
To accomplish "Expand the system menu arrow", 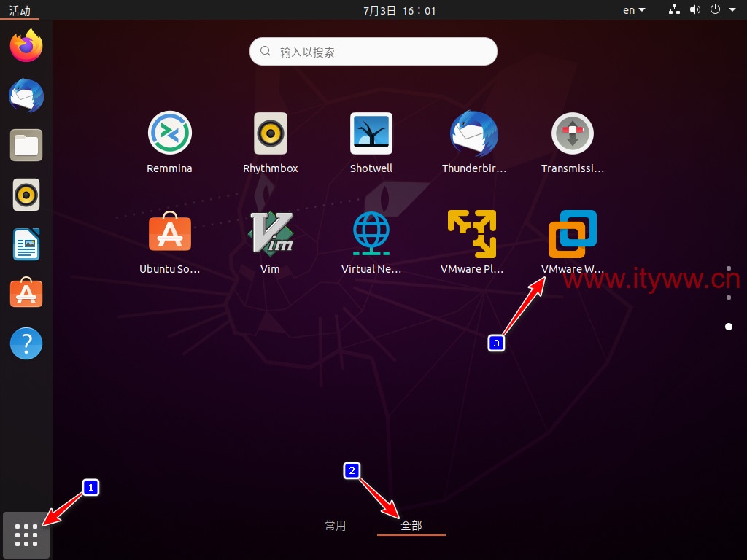I will click(732, 10).
